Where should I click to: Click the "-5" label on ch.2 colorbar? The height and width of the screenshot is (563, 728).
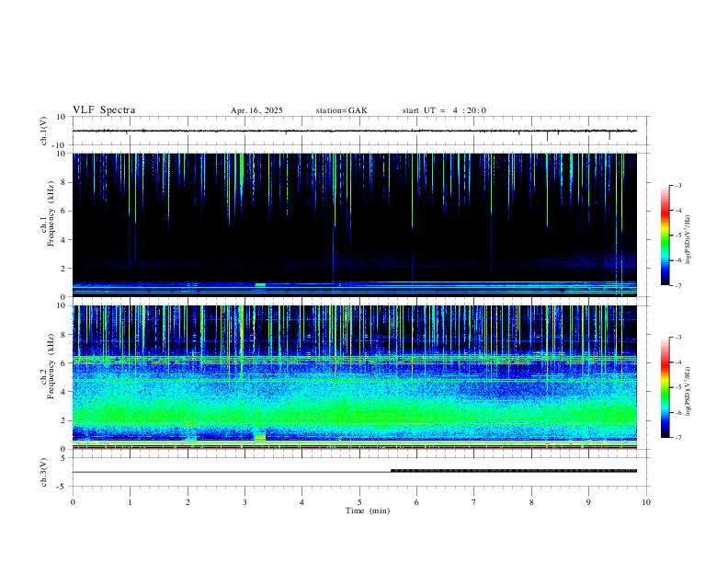678,387
